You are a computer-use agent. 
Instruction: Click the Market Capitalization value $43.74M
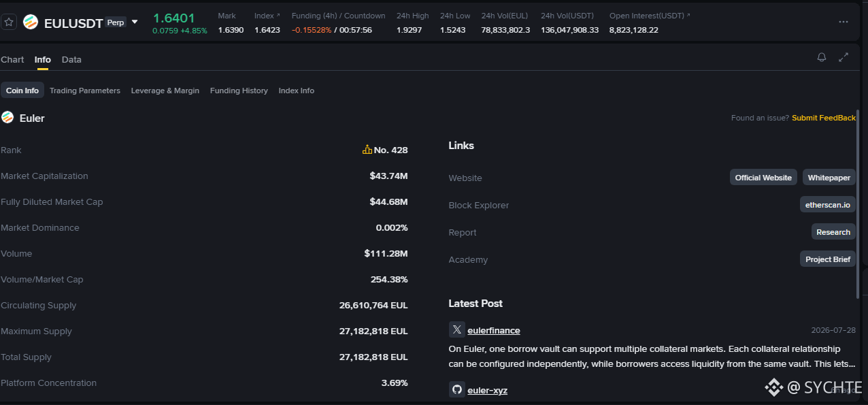point(388,176)
